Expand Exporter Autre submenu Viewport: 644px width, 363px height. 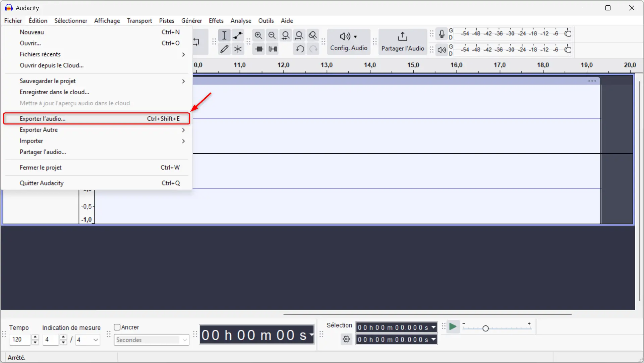[97, 130]
